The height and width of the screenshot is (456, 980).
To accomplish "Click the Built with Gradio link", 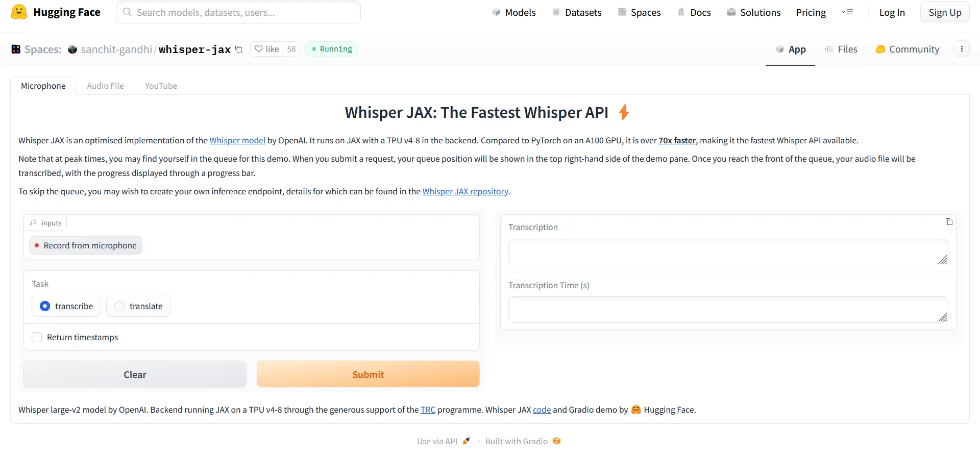I will 523,441.
